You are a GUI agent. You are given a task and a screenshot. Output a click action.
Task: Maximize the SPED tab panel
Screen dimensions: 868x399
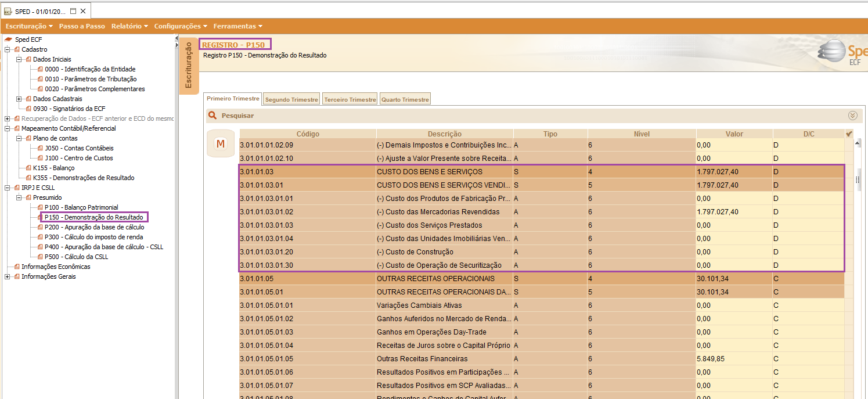(73, 11)
